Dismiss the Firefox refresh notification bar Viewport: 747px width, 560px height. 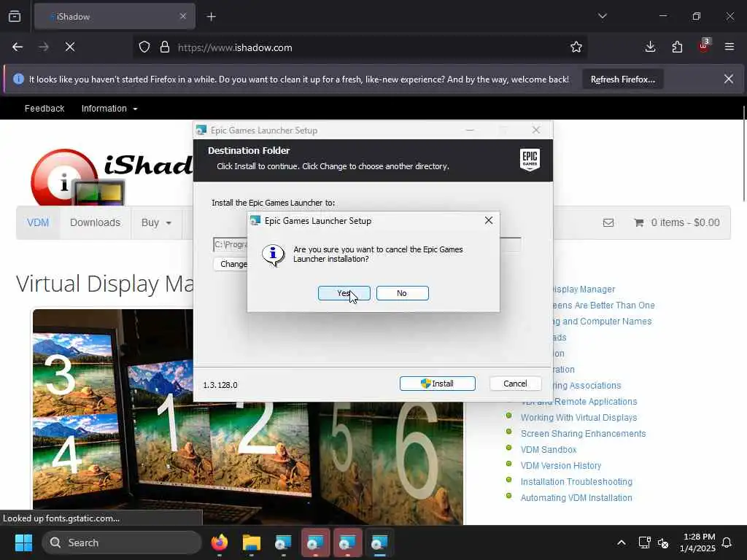click(729, 79)
